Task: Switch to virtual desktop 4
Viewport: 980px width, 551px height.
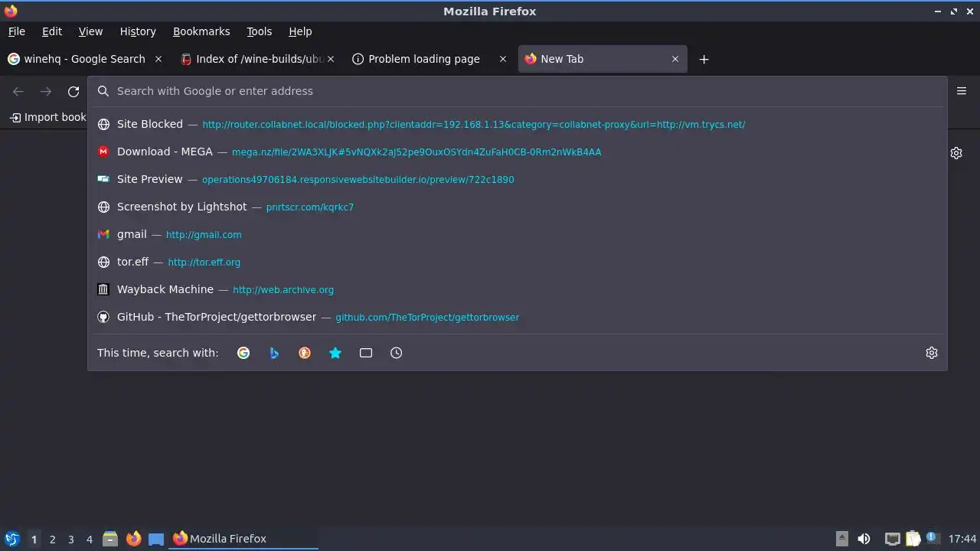Action: tap(89, 539)
